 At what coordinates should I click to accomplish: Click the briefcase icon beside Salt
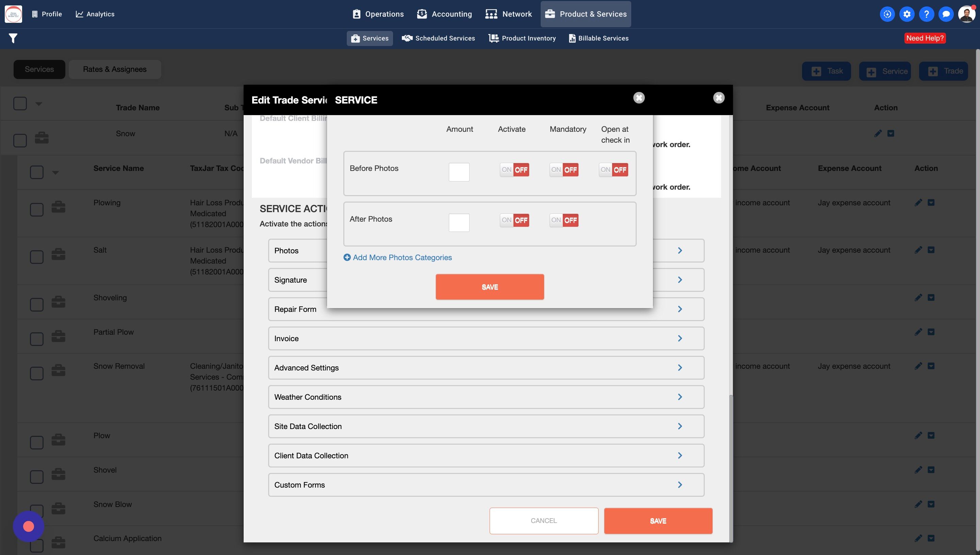tap(58, 254)
